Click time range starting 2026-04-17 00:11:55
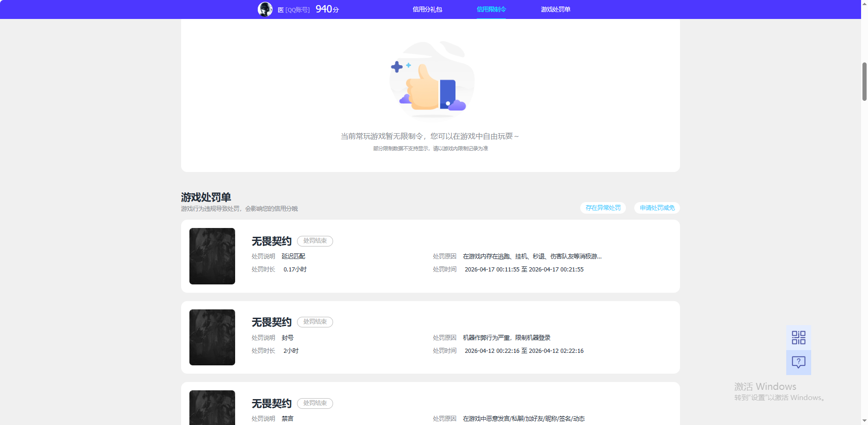The height and width of the screenshot is (425, 868). tap(524, 269)
